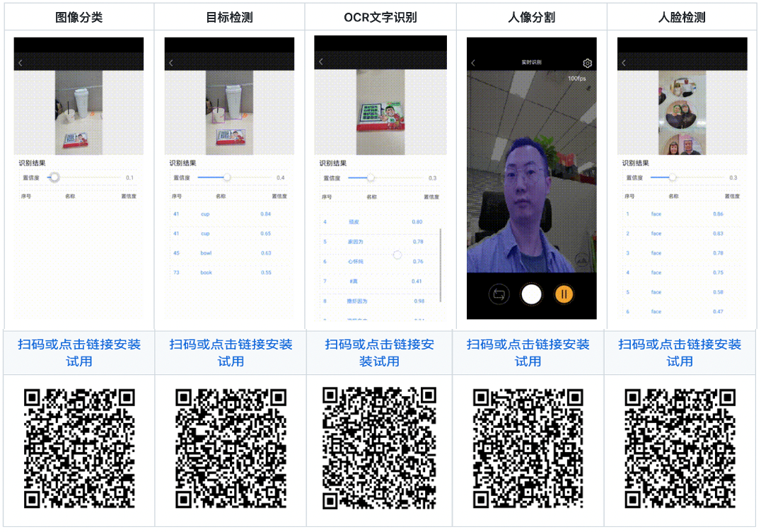
Task: Click install link under 图像分类 demo
Action: 79,353
